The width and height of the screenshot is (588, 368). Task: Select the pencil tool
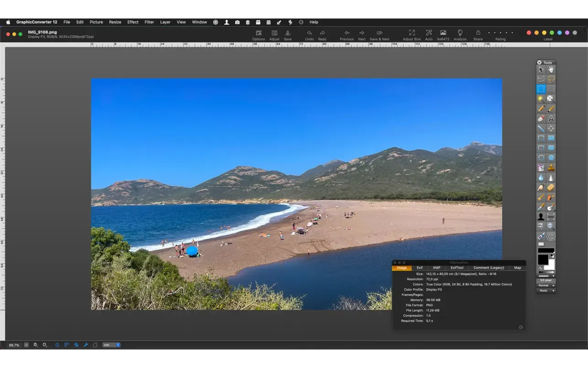541,109
